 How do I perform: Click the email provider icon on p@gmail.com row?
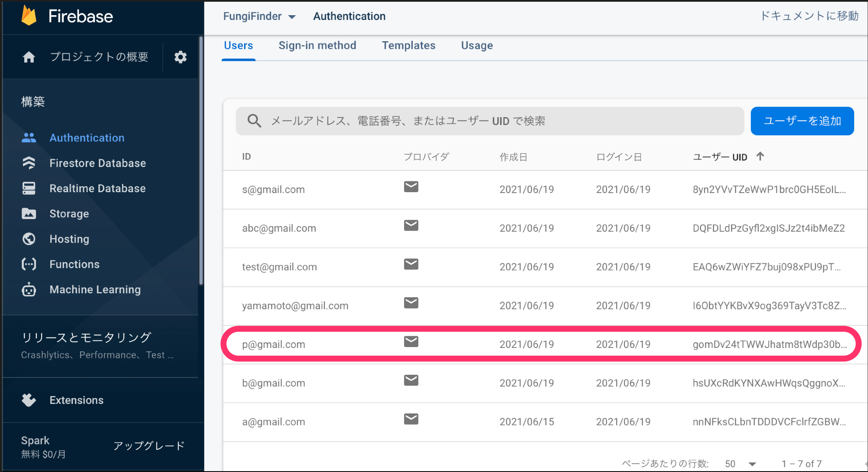tap(411, 342)
